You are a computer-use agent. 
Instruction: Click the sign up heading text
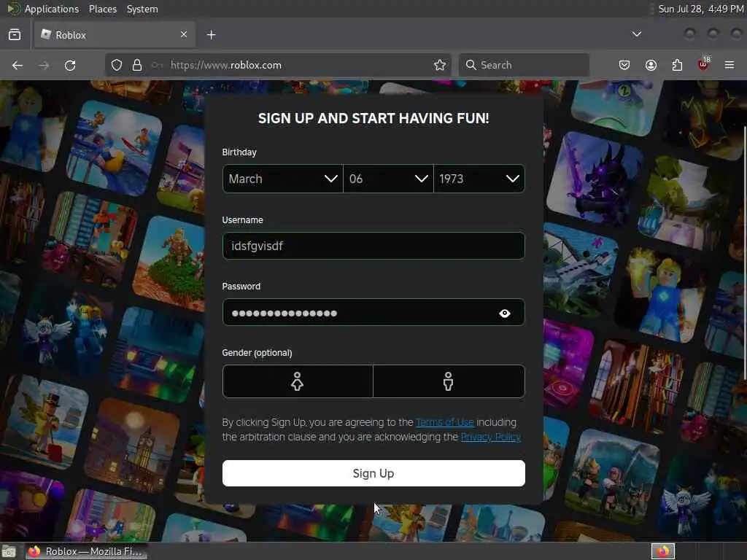coord(373,119)
